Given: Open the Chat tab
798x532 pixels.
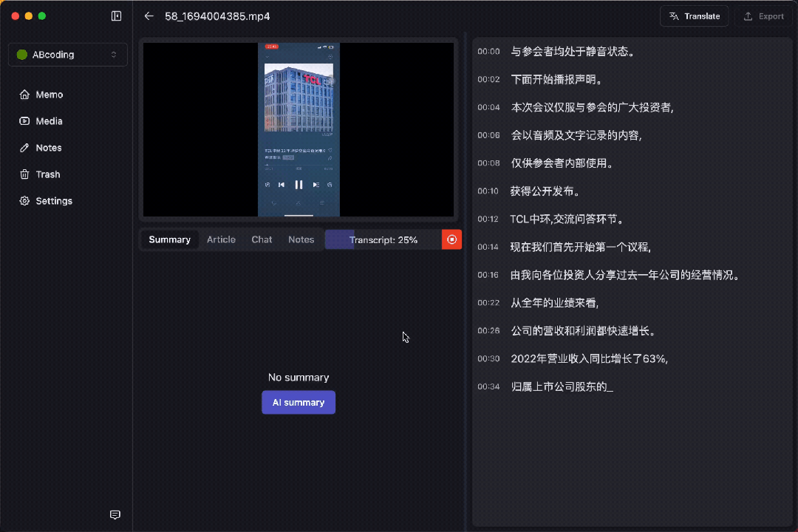Looking at the screenshot, I should pos(262,239).
